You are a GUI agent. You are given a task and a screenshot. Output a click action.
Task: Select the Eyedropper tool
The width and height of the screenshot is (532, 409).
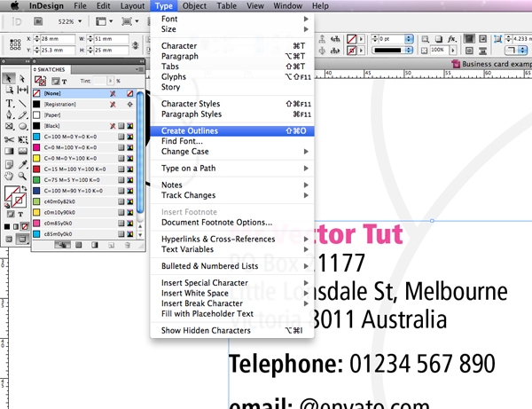[23, 164]
